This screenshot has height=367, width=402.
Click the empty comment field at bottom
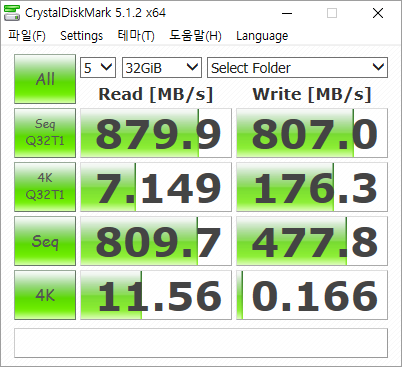[201, 343]
